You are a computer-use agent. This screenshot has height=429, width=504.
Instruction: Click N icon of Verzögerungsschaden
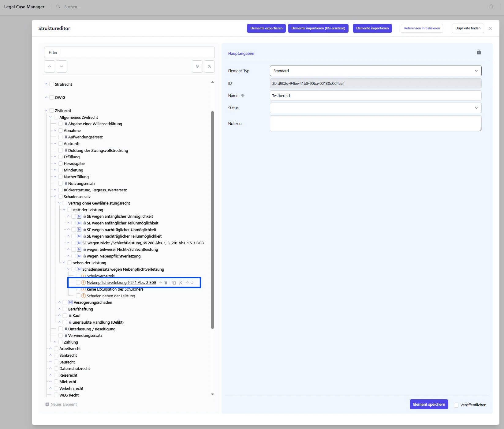(70, 303)
